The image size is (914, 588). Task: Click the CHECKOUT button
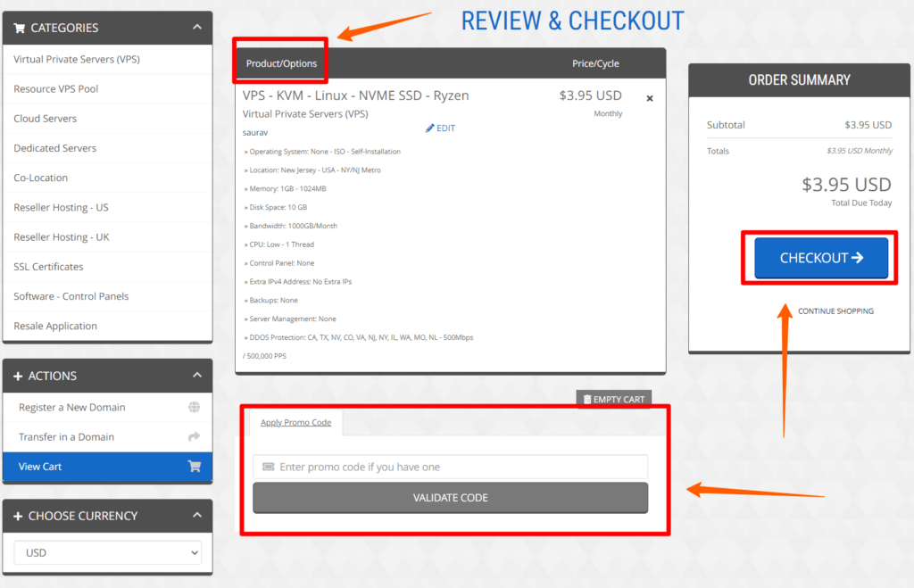pyautogui.click(x=819, y=257)
